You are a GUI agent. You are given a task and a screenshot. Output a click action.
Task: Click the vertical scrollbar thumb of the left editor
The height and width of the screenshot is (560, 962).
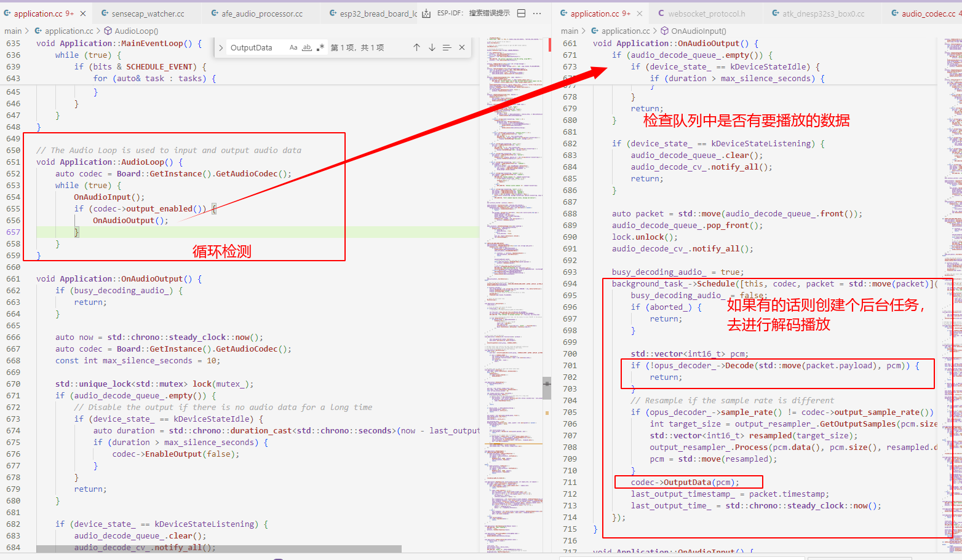point(546,388)
